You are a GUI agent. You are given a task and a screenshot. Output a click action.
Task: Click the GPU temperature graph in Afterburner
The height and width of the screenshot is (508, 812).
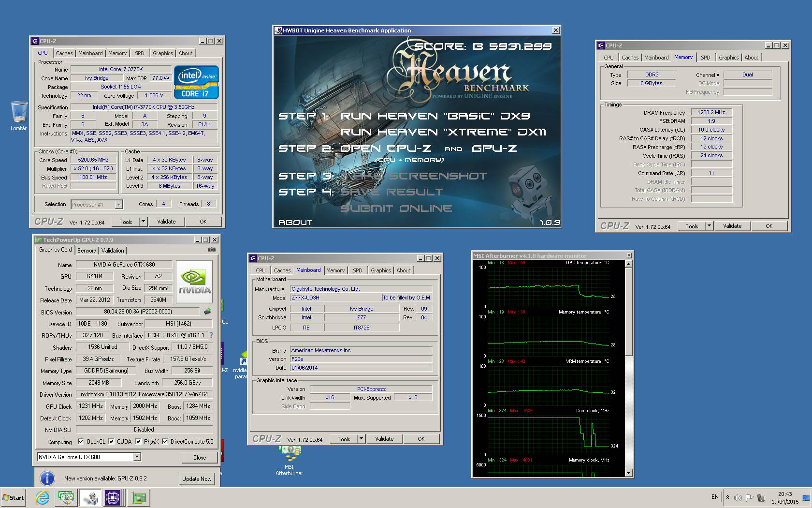pos(549,287)
